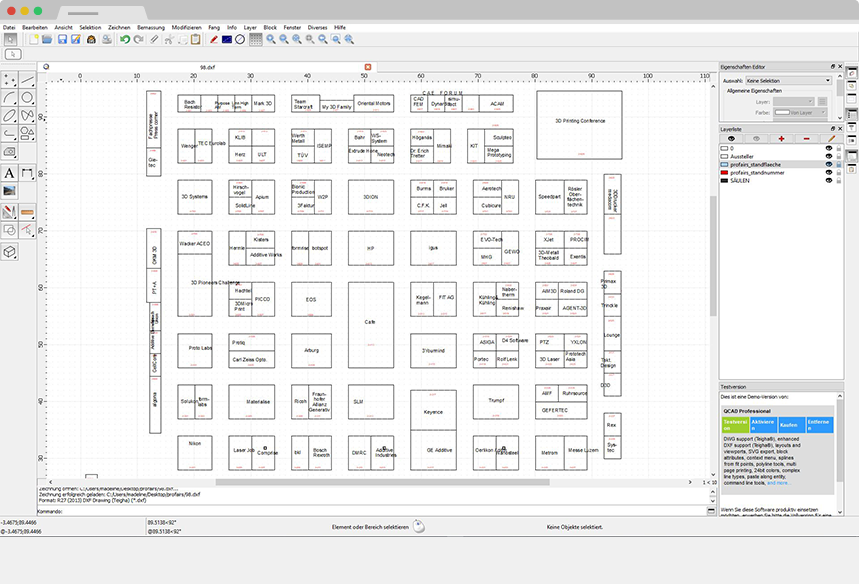Hide the profairs_standflaeche layer

pyautogui.click(x=829, y=164)
